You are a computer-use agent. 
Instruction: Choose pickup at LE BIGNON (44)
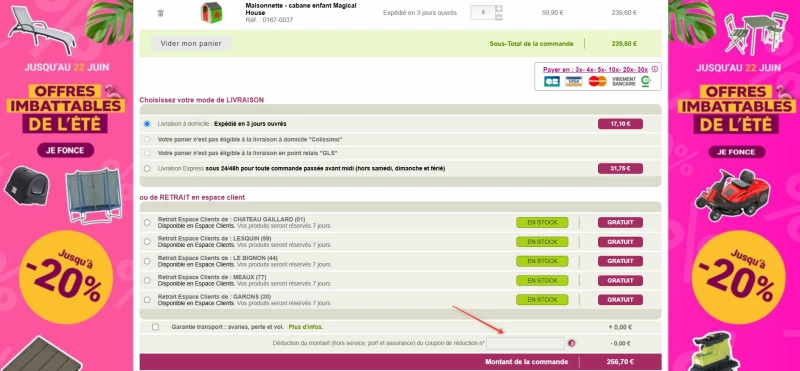(147, 261)
